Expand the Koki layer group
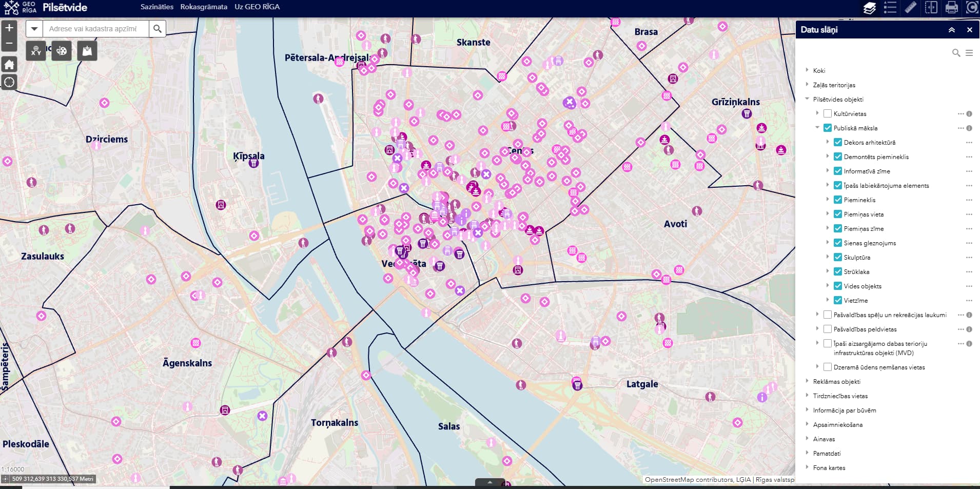The height and width of the screenshot is (489, 980). point(808,70)
